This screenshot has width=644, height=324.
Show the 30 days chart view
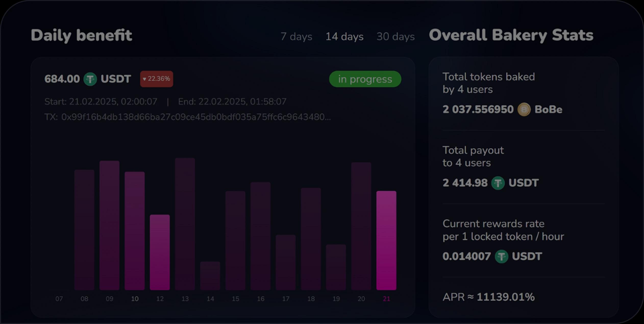pyautogui.click(x=395, y=37)
